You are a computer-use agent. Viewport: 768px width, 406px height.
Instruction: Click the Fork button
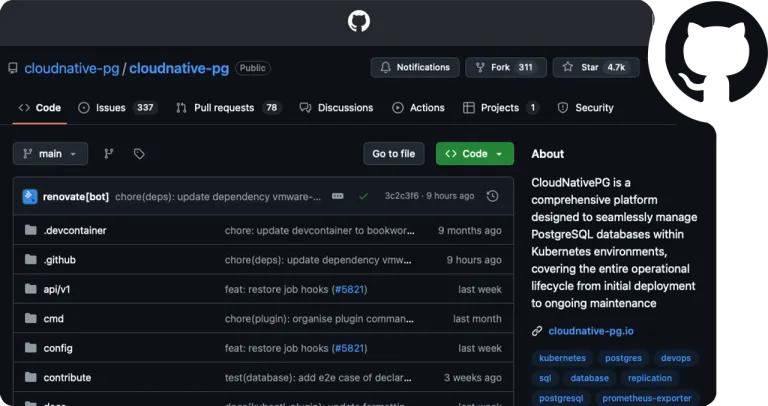click(506, 67)
